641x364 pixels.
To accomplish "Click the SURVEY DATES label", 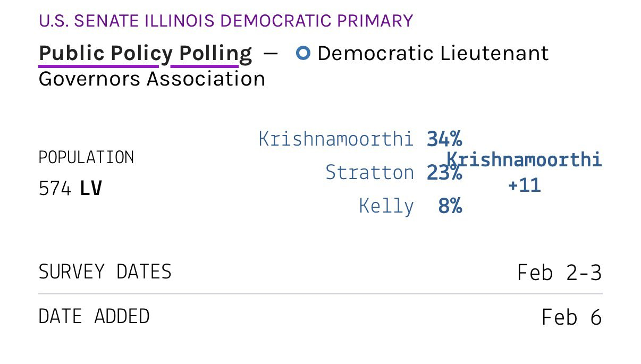I will point(105,272).
